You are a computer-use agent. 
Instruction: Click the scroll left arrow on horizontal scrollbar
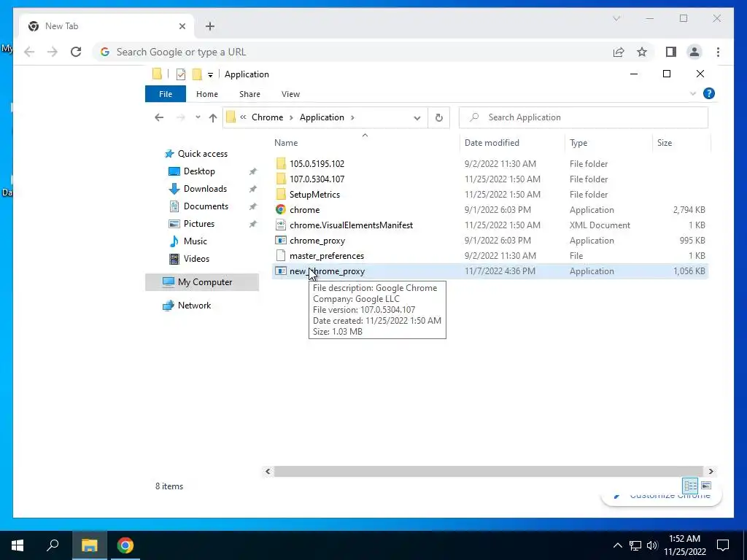tap(268, 472)
